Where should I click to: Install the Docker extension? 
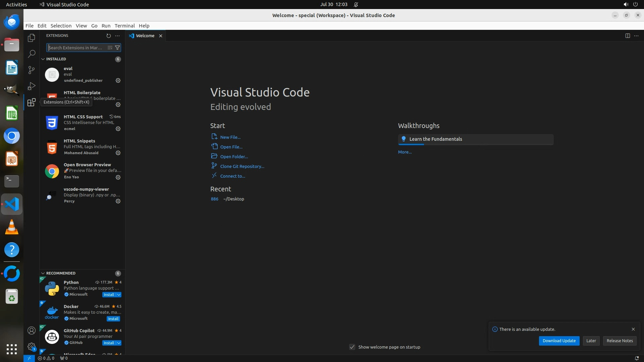(x=113, y=319)
